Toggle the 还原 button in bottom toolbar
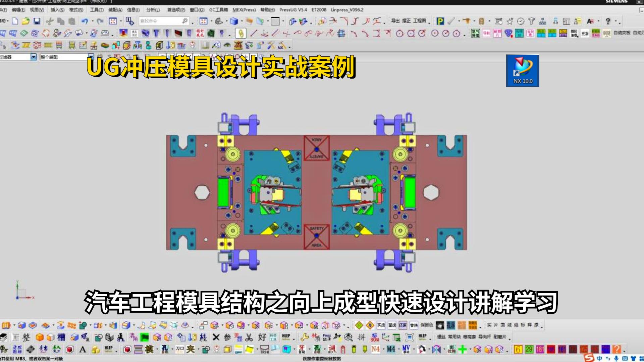 [x=403, y=325]
